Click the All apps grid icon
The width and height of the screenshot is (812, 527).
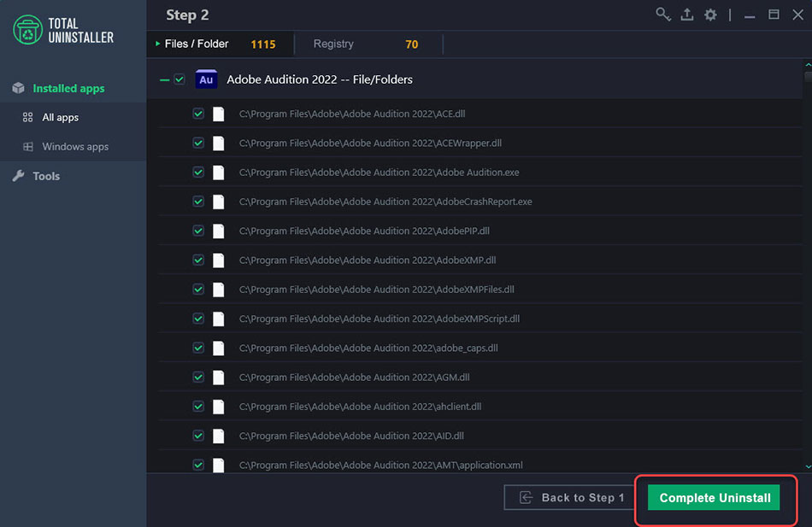tap(28, 118)
